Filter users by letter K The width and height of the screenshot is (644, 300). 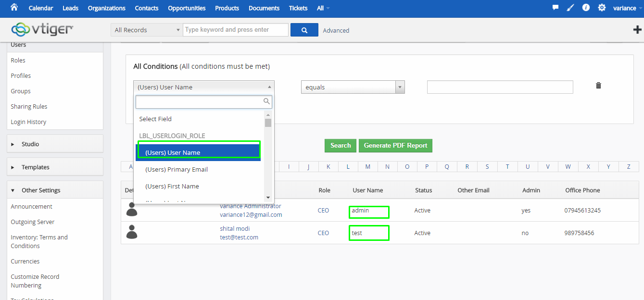point(328,166)
